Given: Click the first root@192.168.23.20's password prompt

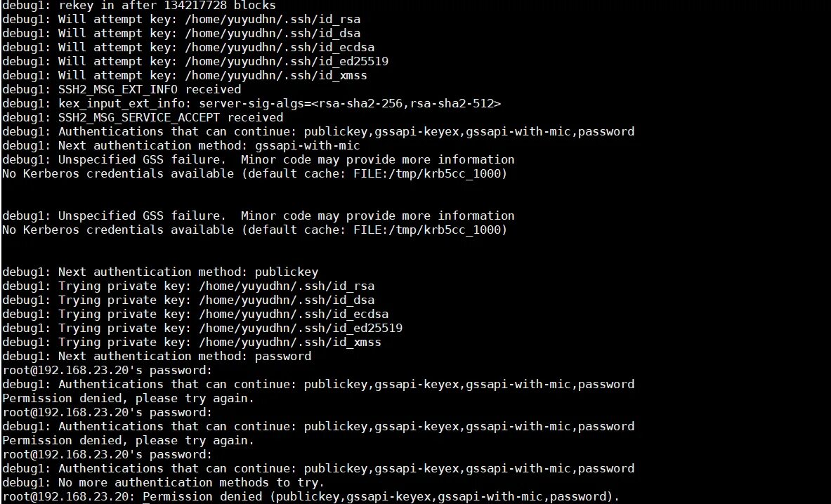Looking at the screenshot, I should tap(107, 371).
